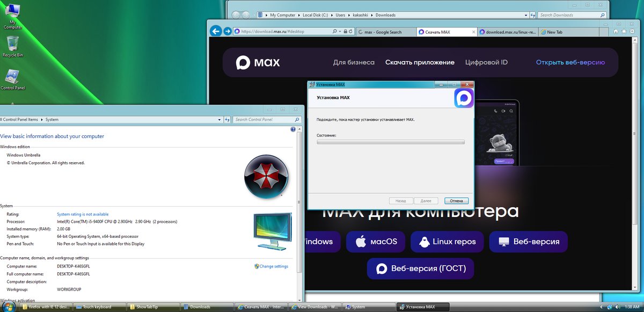Click the Веб-версия (ГОСТ) button
This screenshot has width=644, height=312.
coord(420,269)
